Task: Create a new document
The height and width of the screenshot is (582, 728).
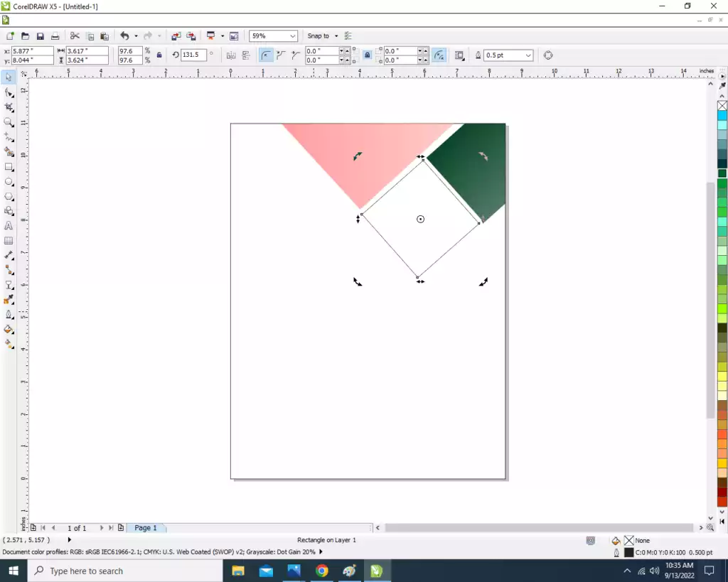Action: click(10, 36)
